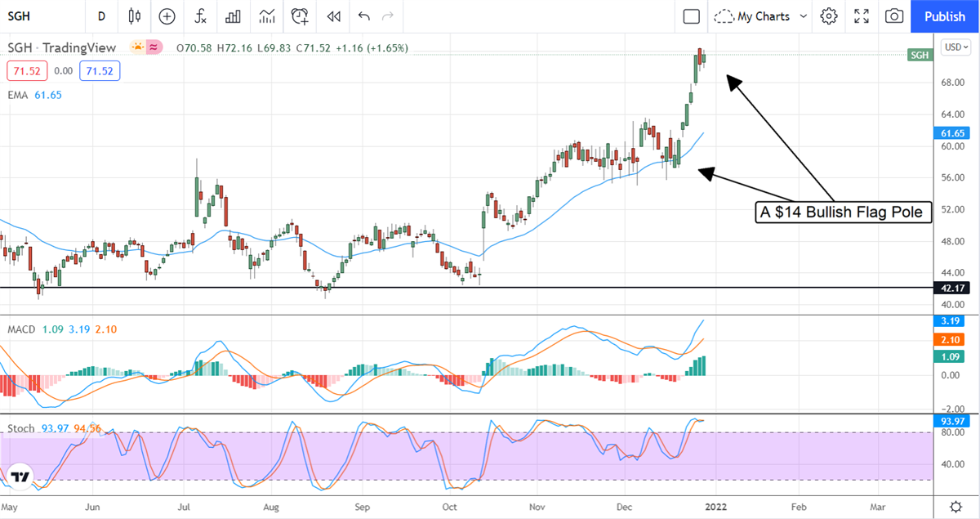The height and width of the screenshot is (519, 980).
Task: Click the Compare or Add Symbol plus icon
Action: pyautogui.click(x=167, y=16)
